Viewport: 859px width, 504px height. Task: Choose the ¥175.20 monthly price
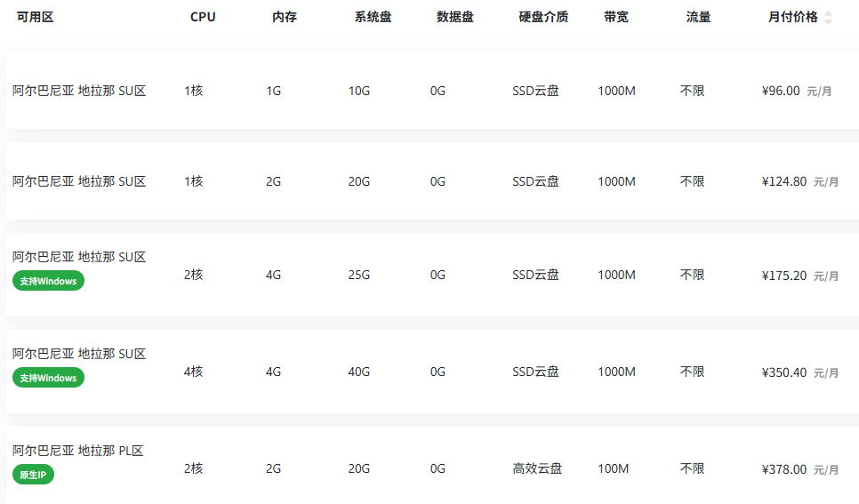pos(784,276)
